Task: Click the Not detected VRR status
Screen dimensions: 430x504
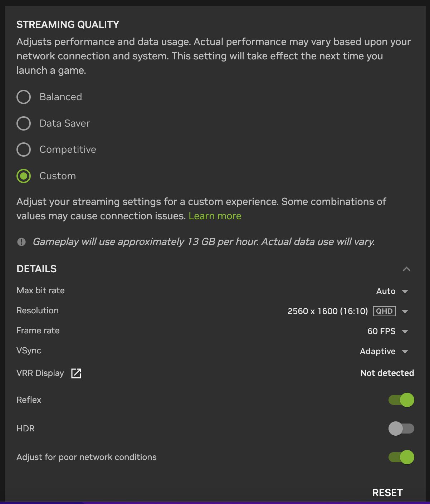Action: 387,373
